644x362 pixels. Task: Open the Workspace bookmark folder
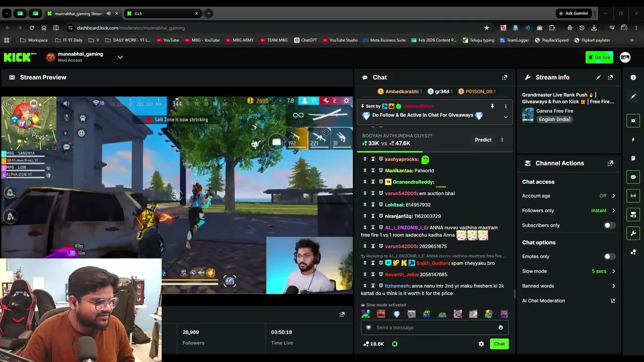(x=34, y=40)
